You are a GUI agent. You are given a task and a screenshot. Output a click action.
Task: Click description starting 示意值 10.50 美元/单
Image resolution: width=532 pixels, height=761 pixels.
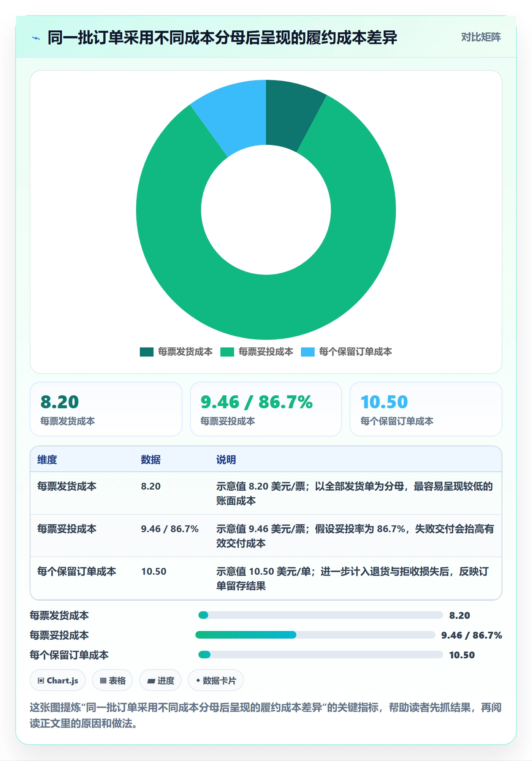pos(353,579)
